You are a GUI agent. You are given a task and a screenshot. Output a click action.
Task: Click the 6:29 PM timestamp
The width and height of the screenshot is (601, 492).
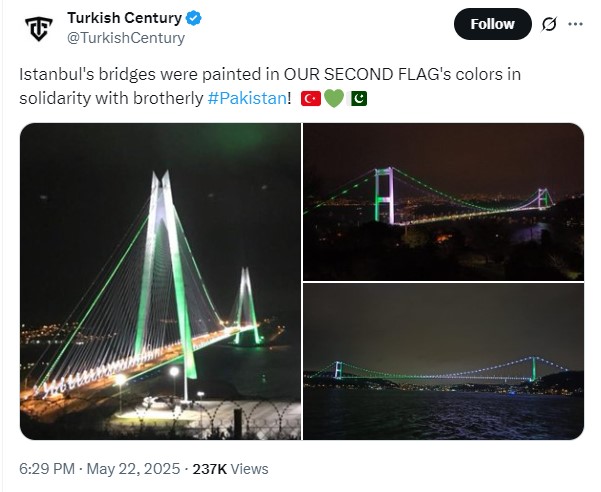(47, 469)
